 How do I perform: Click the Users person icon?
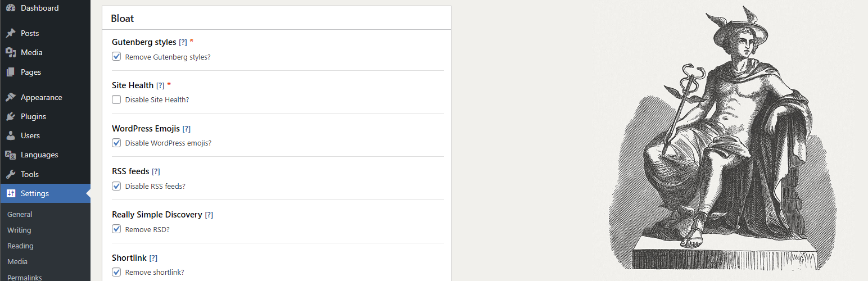pyautogui.click(x=11, y=135)
